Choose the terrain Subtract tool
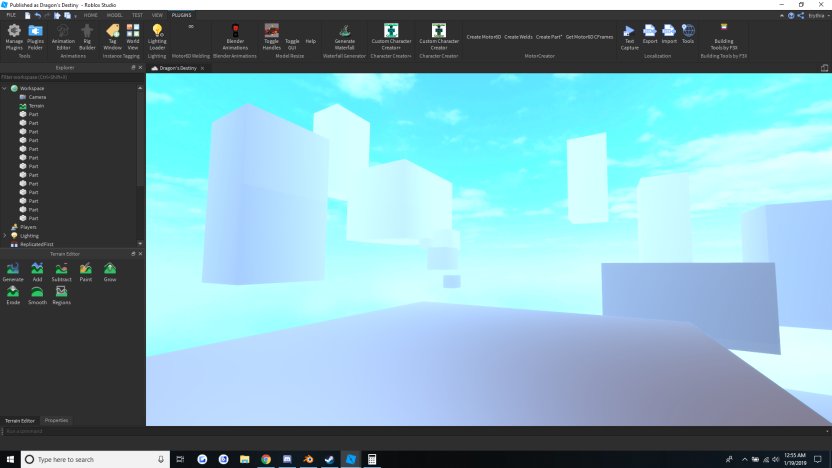 click(x=62, y=272)
